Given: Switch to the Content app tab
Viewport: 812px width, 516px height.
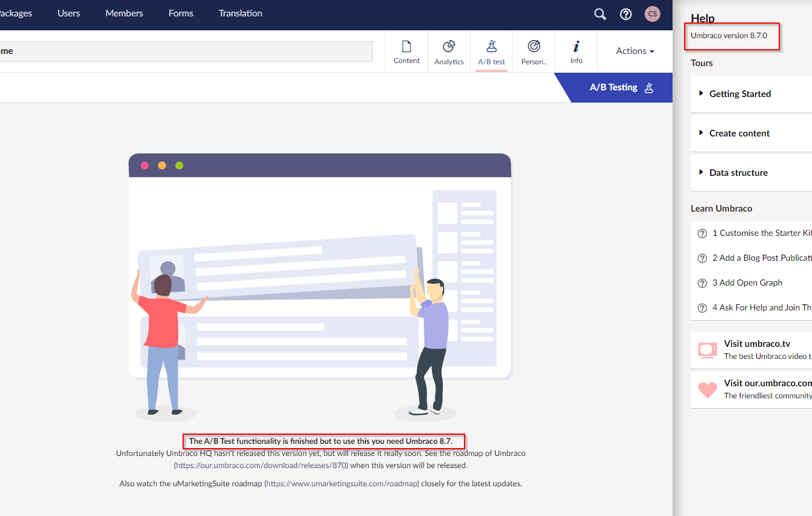Looking at the screenshot, I should coord(406,52).
